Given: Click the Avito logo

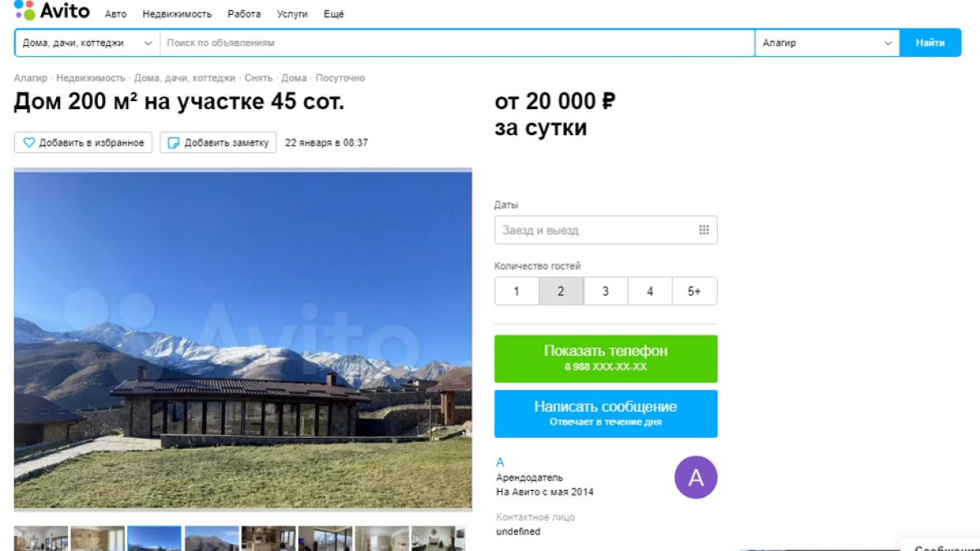Looking at the screenshot, I should coord(51,10).
